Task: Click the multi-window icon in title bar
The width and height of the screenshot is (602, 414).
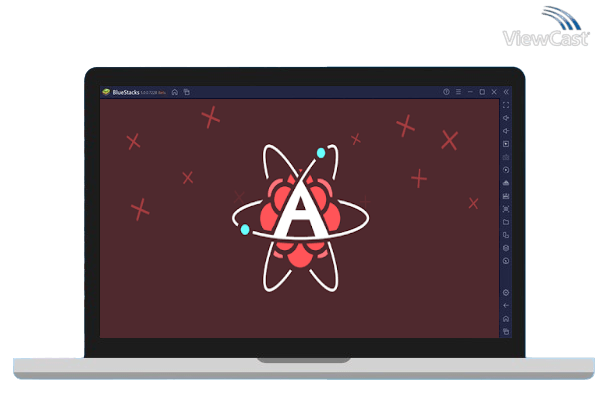Action: tap(187, 92)
